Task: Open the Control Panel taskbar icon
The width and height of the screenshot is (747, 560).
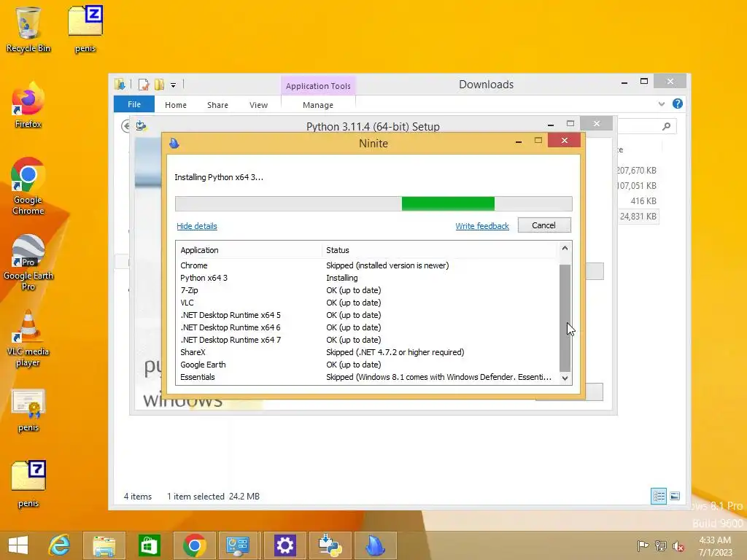Action: point(238,545)
